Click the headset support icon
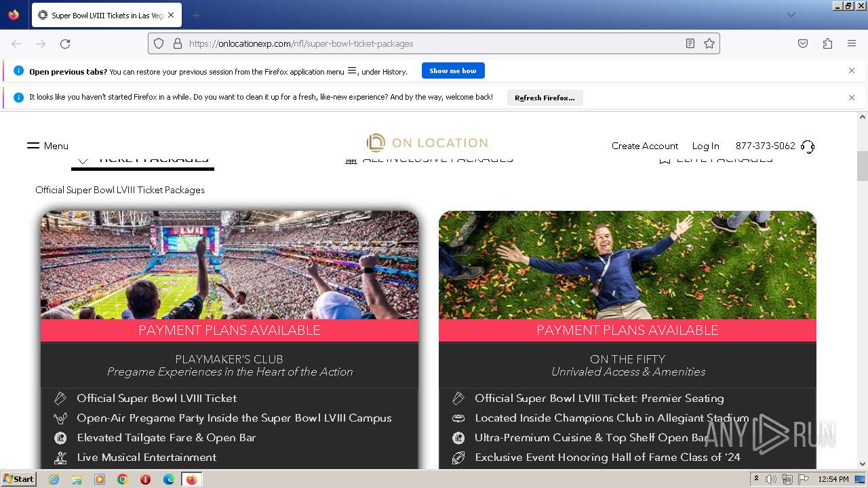 tap(808, 146)
